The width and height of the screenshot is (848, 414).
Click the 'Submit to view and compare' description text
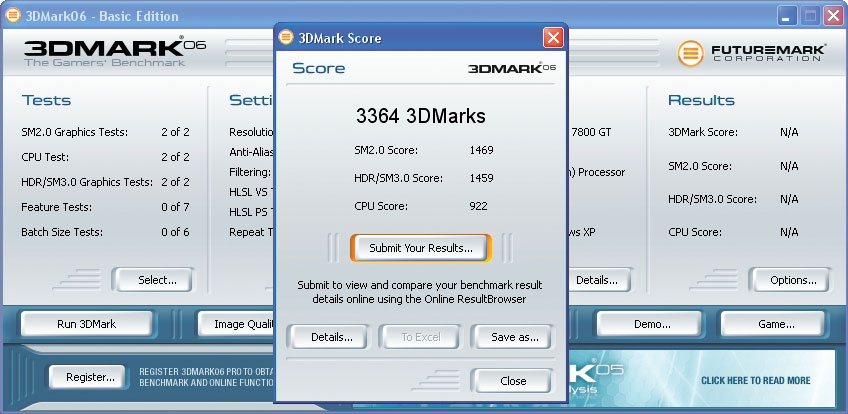420,292
